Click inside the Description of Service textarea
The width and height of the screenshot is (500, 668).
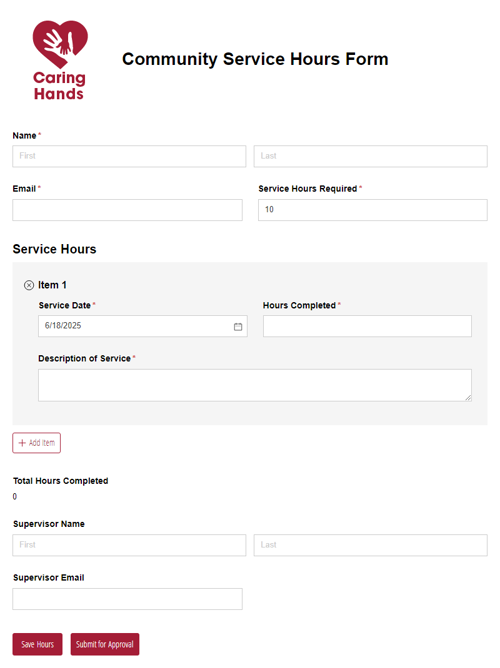coord(255,385)
